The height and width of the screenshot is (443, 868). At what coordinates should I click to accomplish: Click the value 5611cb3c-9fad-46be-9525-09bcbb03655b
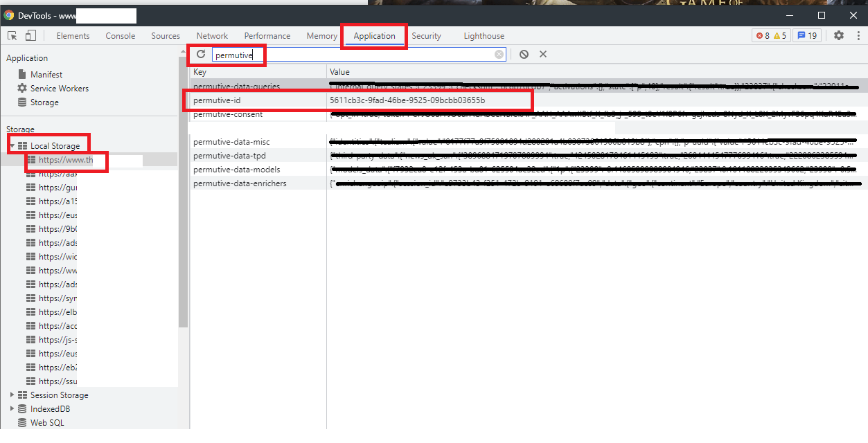[x=407, y=100]
